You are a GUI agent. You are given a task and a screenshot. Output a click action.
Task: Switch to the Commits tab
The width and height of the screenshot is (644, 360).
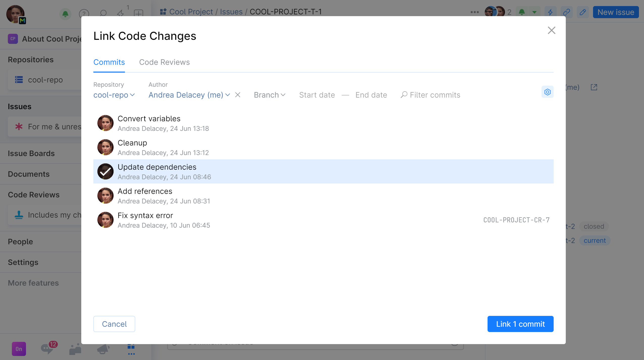coord(109,62)
